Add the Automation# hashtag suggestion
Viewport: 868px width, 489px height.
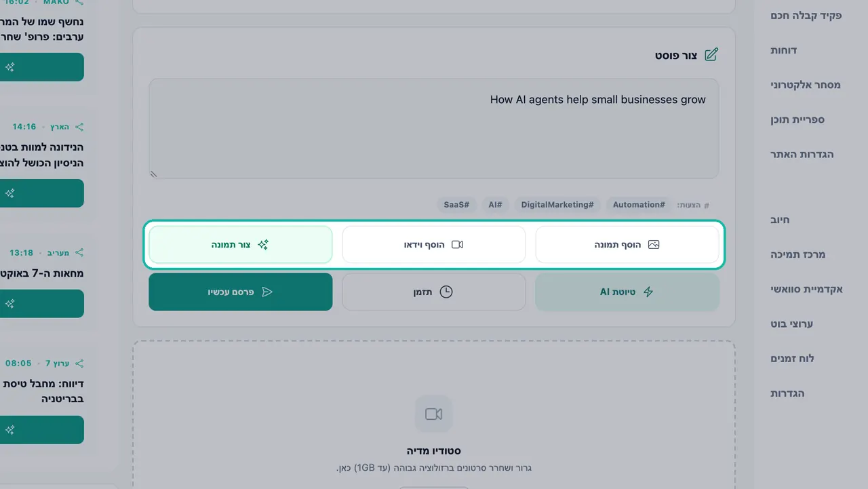[639, 205]
